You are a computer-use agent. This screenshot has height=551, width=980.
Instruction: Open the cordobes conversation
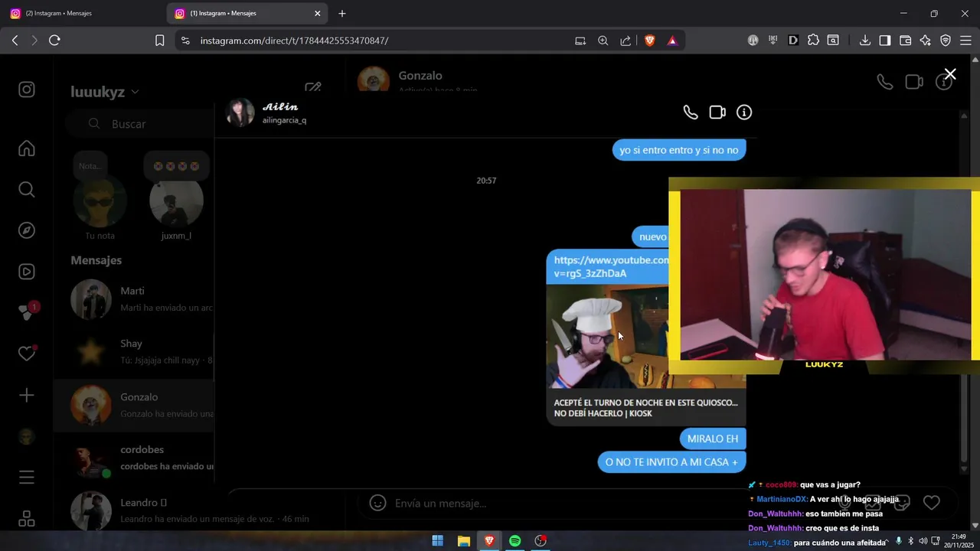point(135,458)
